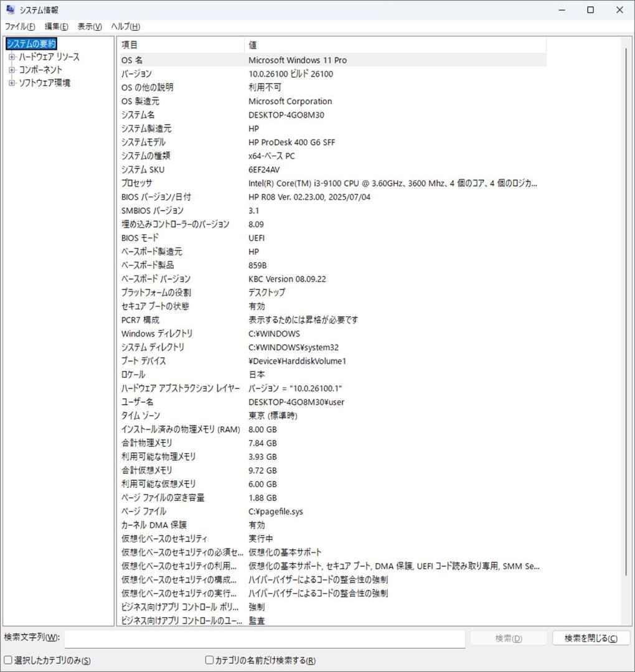Viewport: 635px width, 672px height.
Task: Open the ファイル menu
Action: [19, 27]
